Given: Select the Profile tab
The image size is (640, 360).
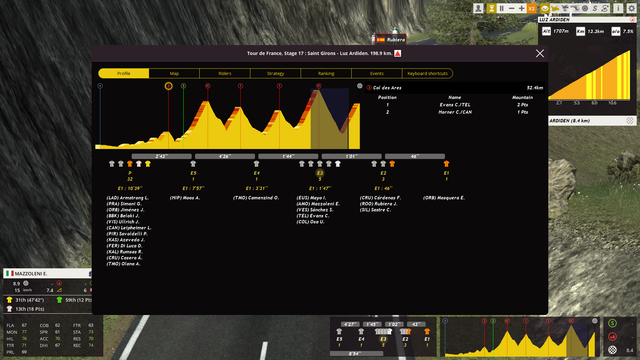Looking at the screenshot, I should pyautogui.click(x=124, y=73).
